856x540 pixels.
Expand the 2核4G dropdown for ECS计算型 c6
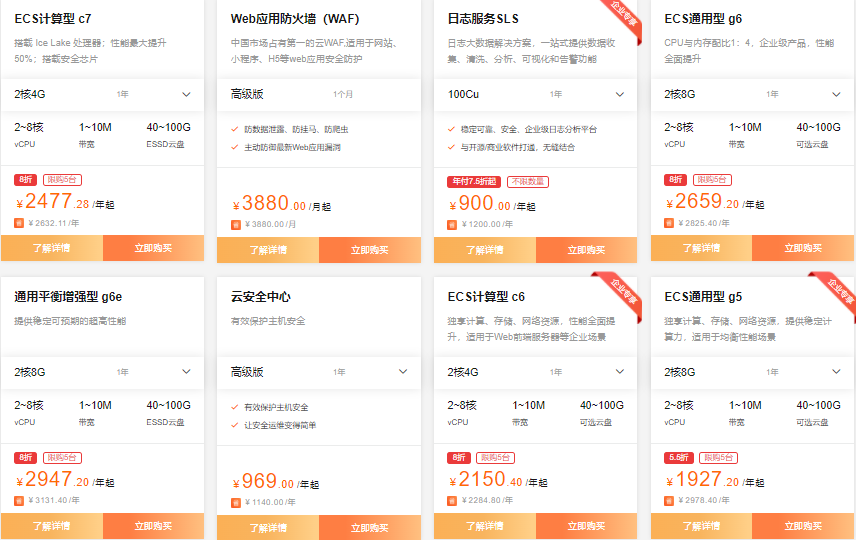coord(536,372)
